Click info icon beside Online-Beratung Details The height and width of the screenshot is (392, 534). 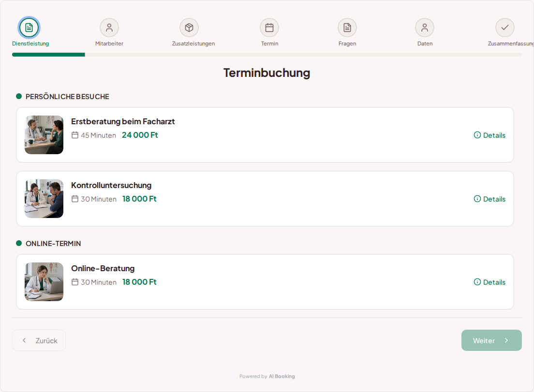(477, 282)
